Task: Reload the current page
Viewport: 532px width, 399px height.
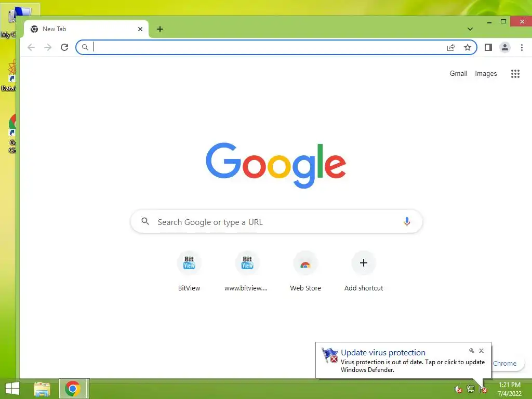Action: 64,47
